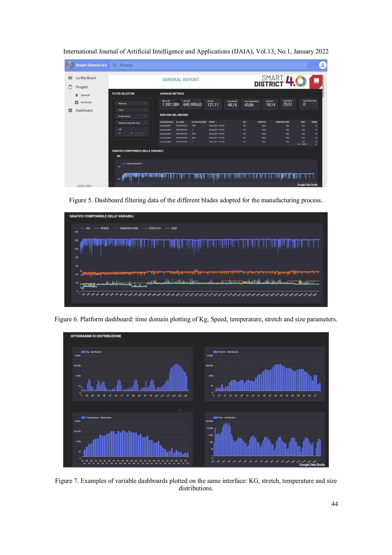Click the Smart District 4.0 logo icon
Image resolution: width=392 pixels, height=555 pixels.
tap(70, 65)
